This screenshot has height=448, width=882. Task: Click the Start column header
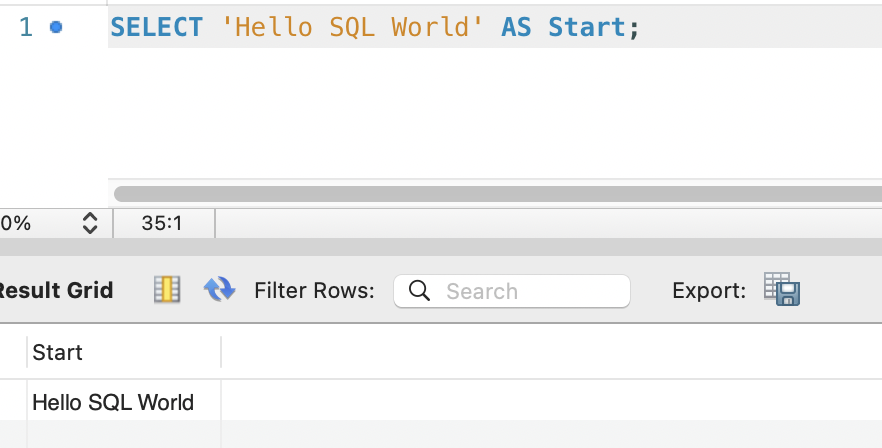point(58,352)
